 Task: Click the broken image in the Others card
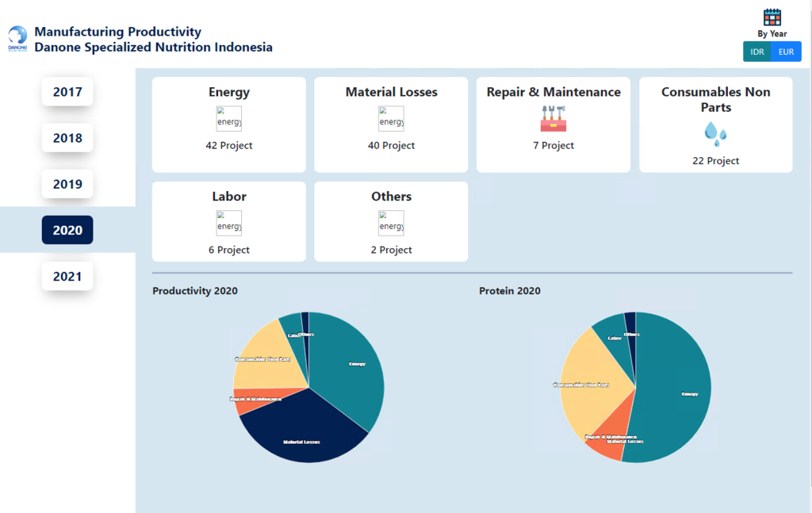(x=391, y=223)
